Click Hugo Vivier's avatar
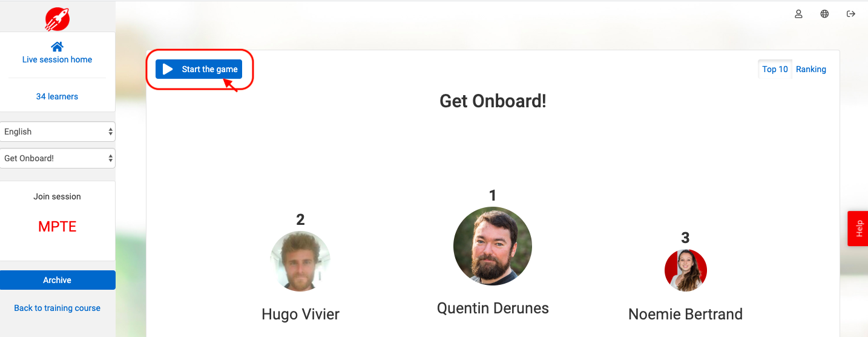 pyautogui.click(x=300, y=261)
